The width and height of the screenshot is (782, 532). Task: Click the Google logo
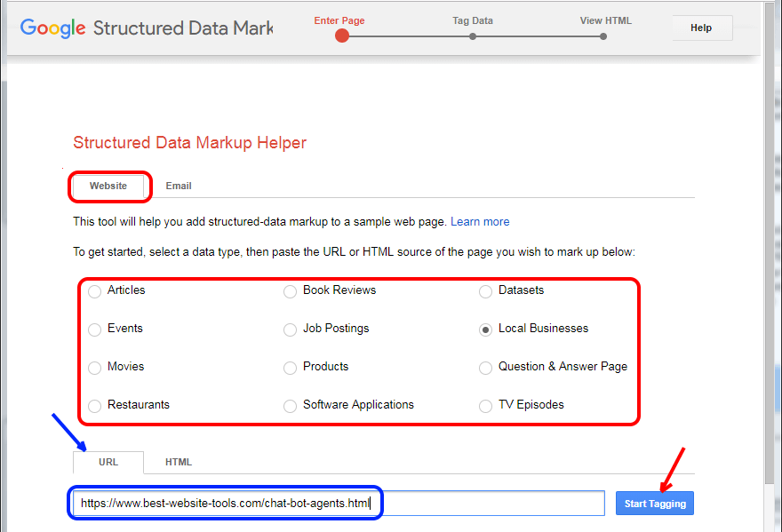click(53, 28)
